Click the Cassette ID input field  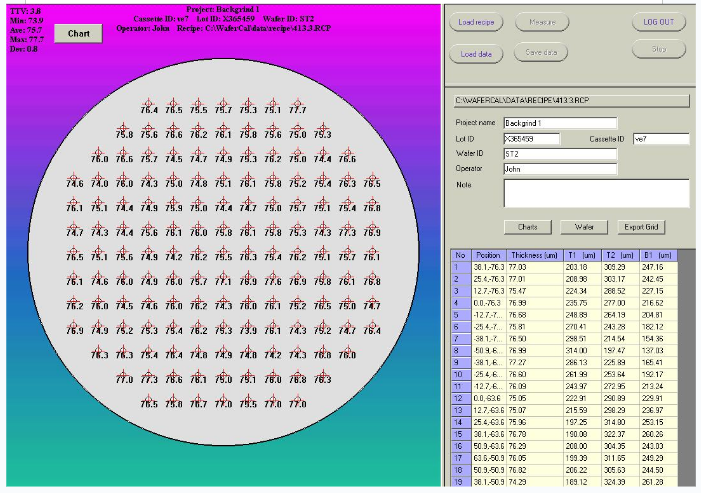[660, 139]
